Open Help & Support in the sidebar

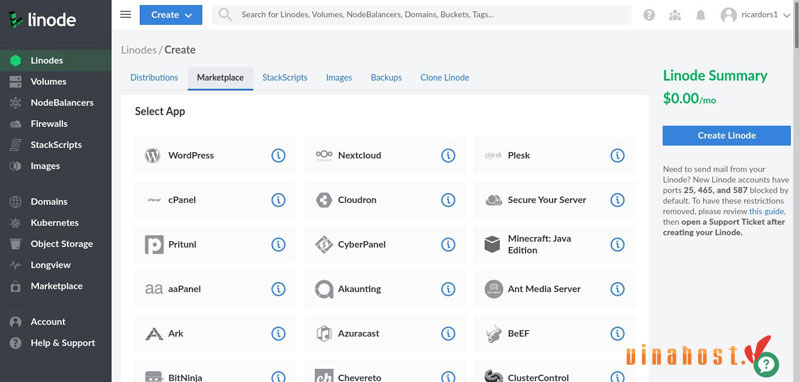56,343
